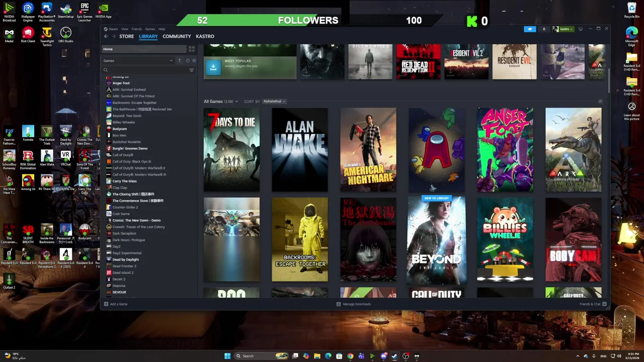Open Alan Wake game cover
644x362 pixels.
300,149
